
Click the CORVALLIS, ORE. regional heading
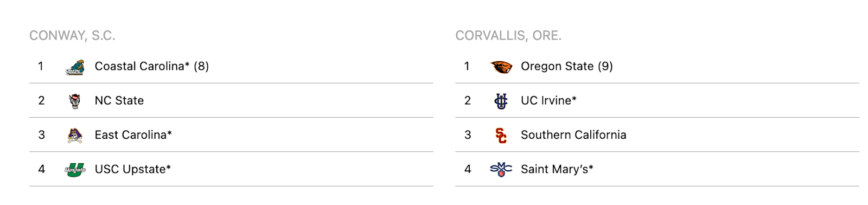(x=508, y=36)
